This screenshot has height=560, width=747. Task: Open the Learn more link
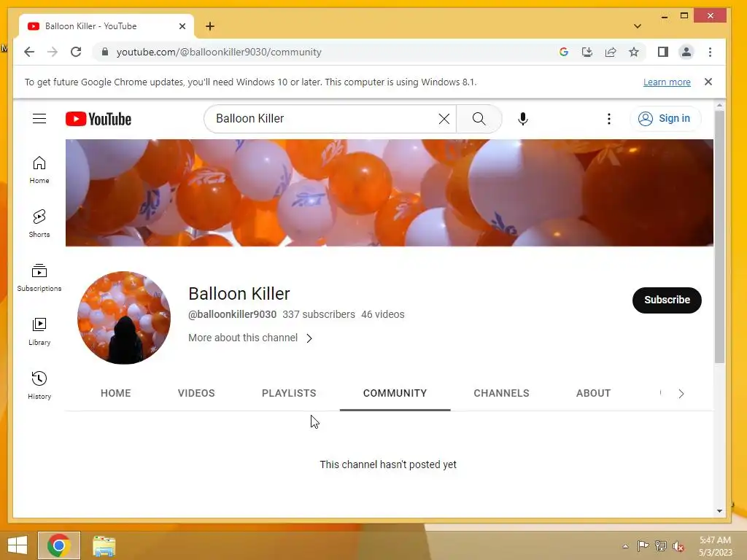[667, 82]
